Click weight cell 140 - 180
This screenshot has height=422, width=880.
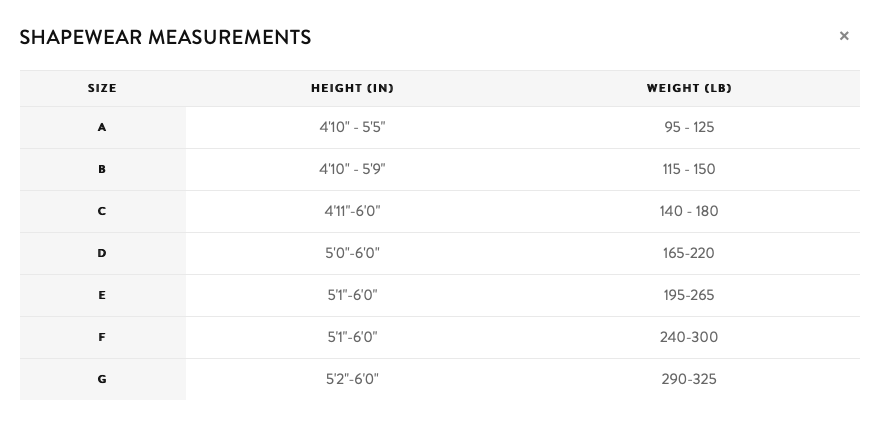689,212
